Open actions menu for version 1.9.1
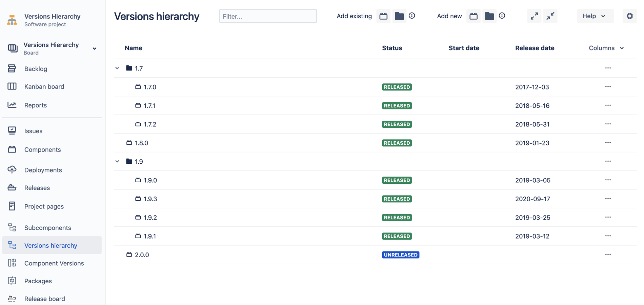 click(x=608, y=236)
